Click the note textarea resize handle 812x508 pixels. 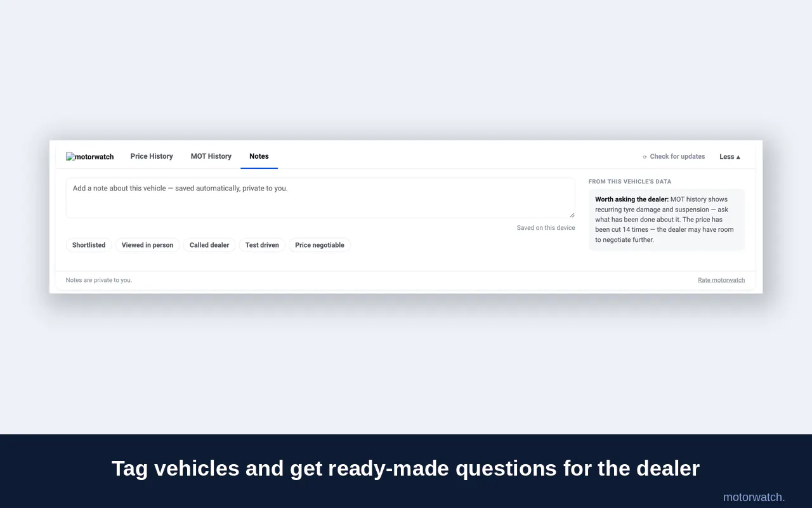[572, 215]
